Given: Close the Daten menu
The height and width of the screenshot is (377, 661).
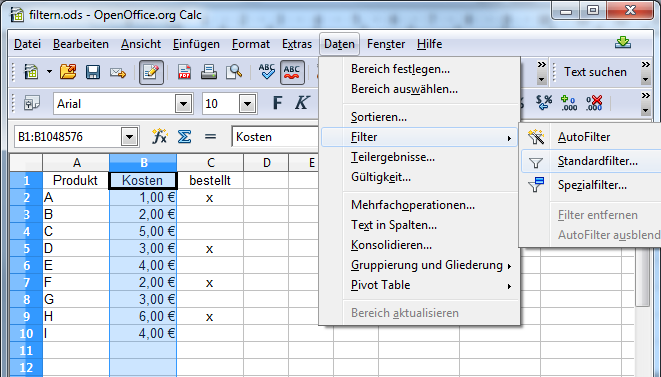Looking at the screenshot, I should pos(339,44).
